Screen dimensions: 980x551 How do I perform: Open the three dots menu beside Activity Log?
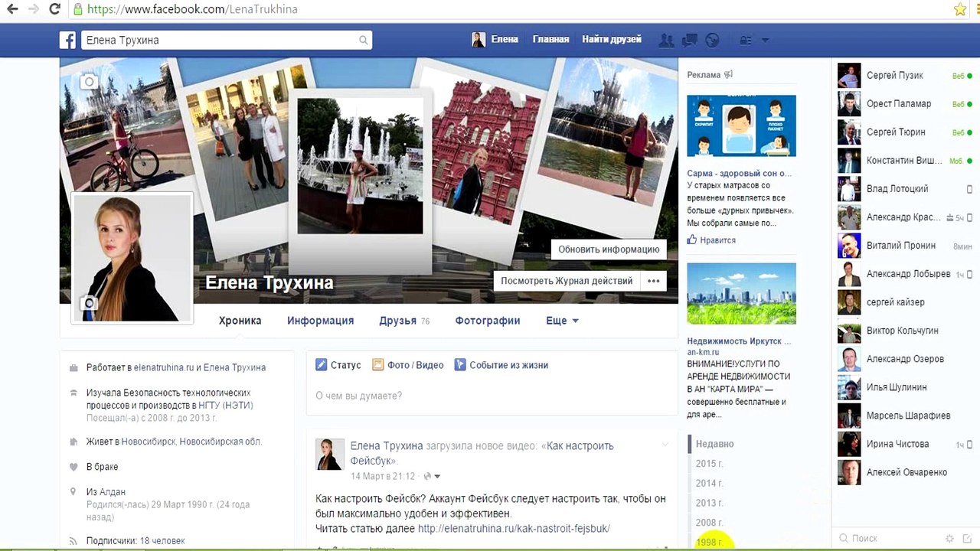coord(653,281)
